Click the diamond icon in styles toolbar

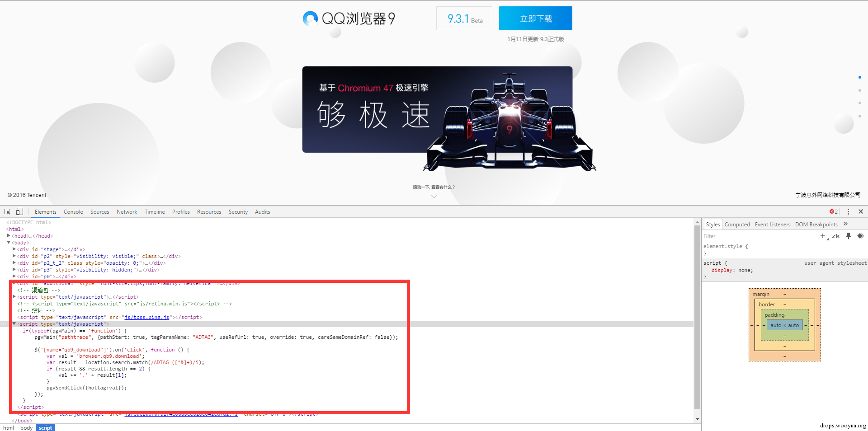(x=860, y=236)
